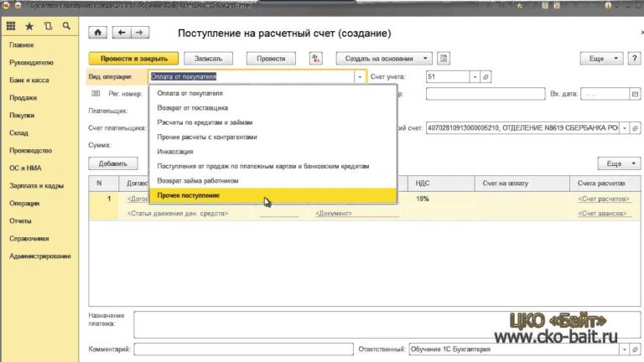
Task: Click <Счет расчетов> link in row
Action: click(604, 199)
